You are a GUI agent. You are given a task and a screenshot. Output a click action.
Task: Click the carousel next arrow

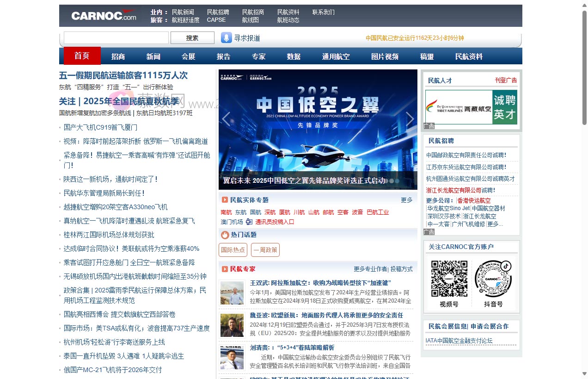[410, 118]
